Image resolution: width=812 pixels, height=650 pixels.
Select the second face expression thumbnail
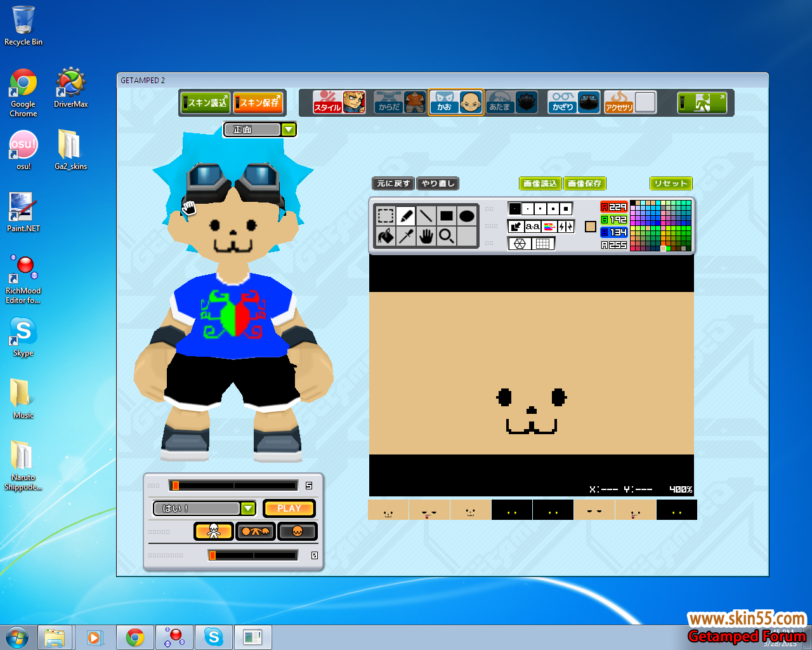429,510
